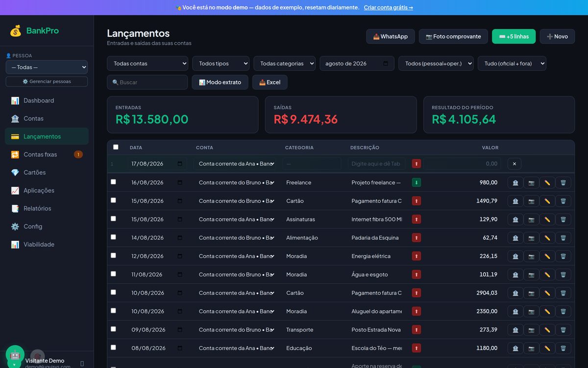The height and width of the screenshot is (368, 588).
Task: Open the Tudo (oficial + fora) dropdown
Action: pyautogui.click(x=512, y=63)
